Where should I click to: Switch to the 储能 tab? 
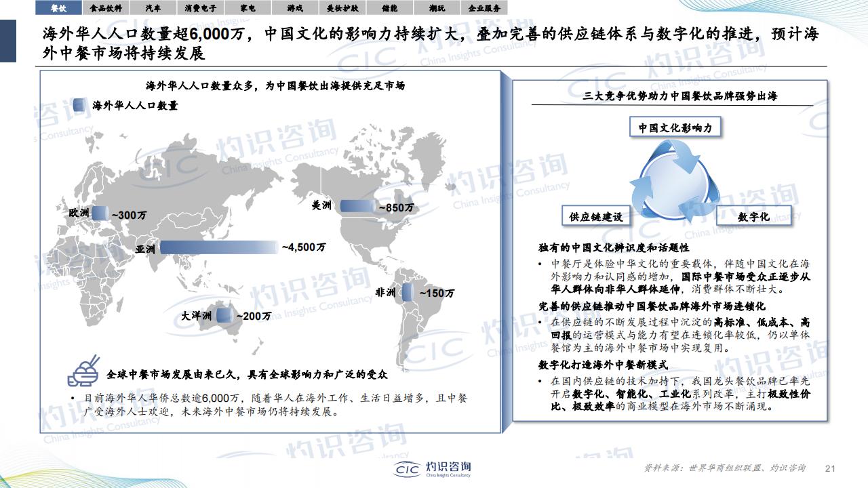coord(389,8)
